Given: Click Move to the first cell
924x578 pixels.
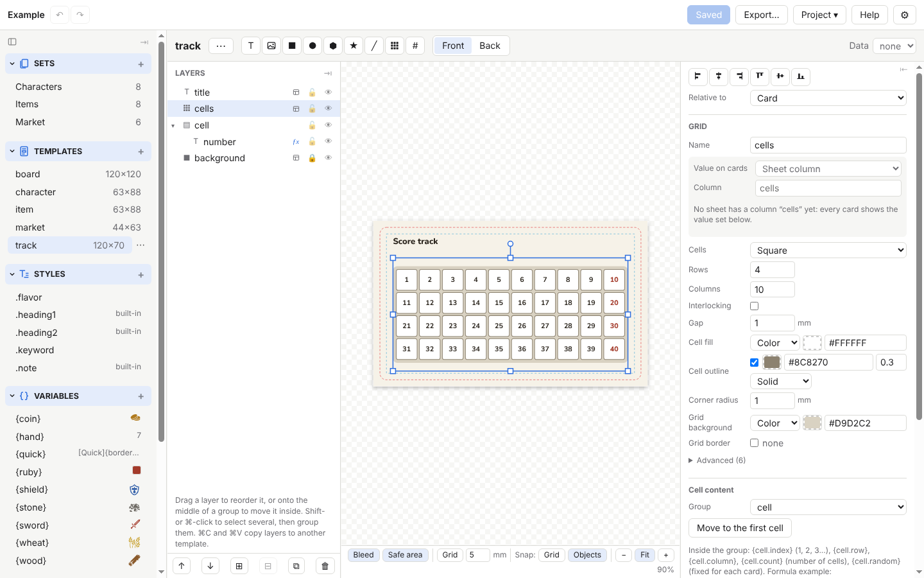Looking at the screenshot, I should tap(740, 528).
